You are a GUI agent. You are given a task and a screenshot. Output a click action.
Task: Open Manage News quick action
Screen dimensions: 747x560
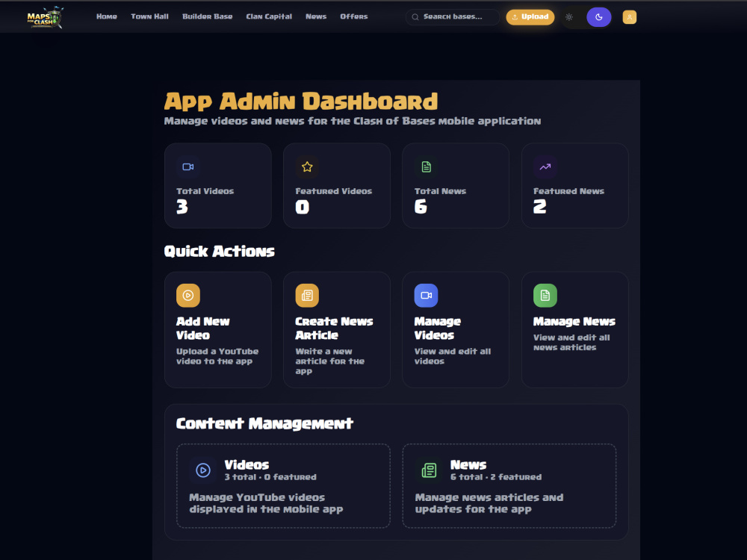pos(575,329)
